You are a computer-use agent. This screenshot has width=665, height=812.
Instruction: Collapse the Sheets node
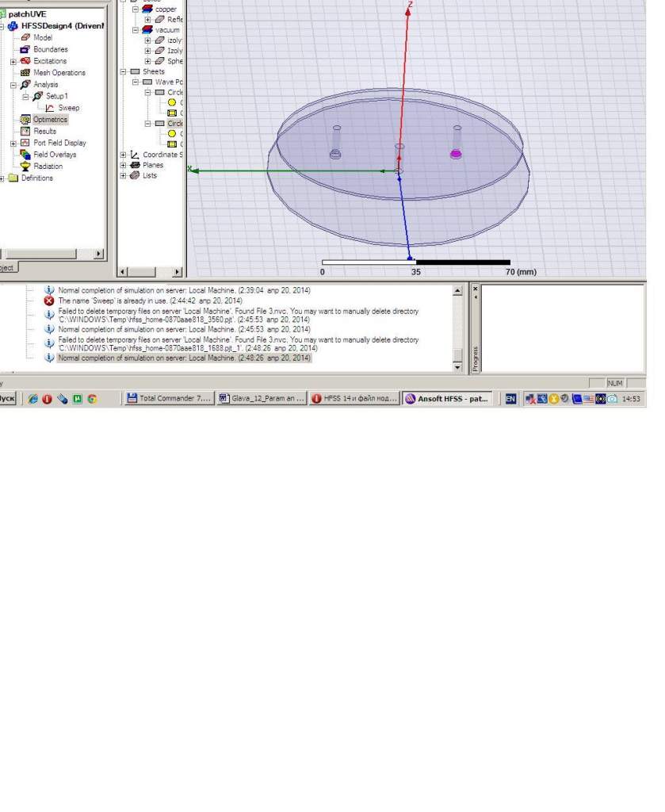(x=123, y=71)
